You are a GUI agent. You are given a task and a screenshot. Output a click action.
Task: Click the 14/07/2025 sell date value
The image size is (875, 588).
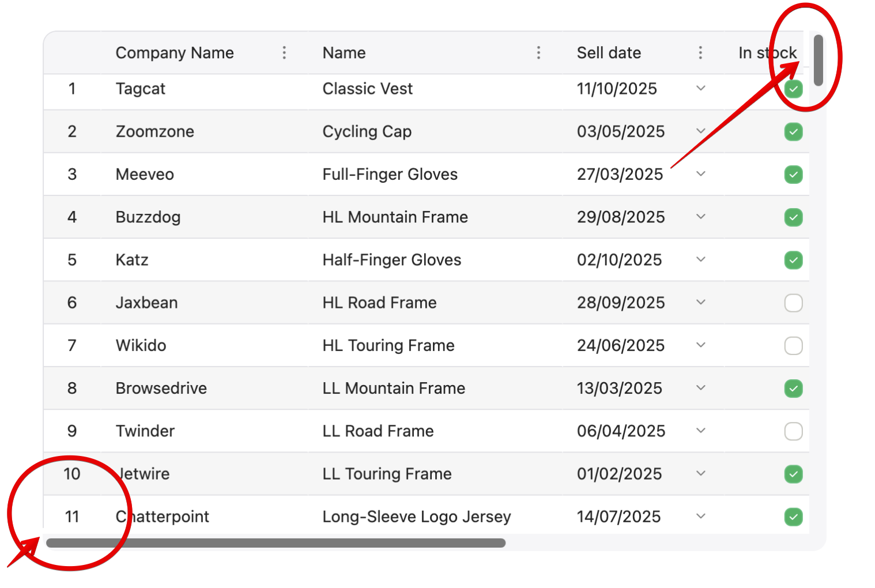pyautogui.click(x=618, y=517)
